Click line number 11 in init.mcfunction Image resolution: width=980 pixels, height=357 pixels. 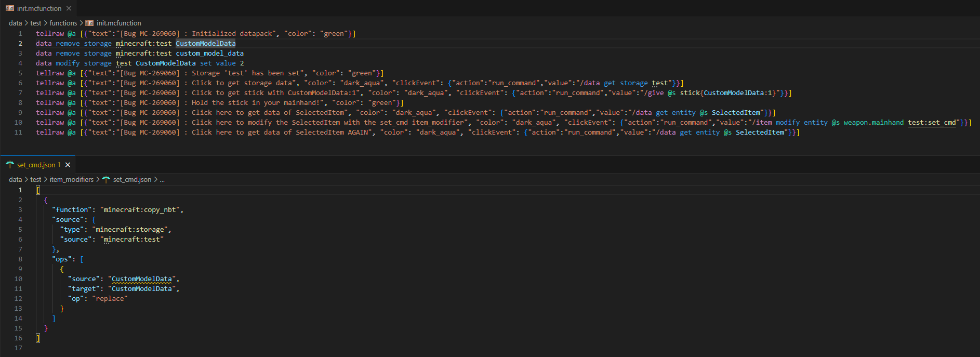18,133
